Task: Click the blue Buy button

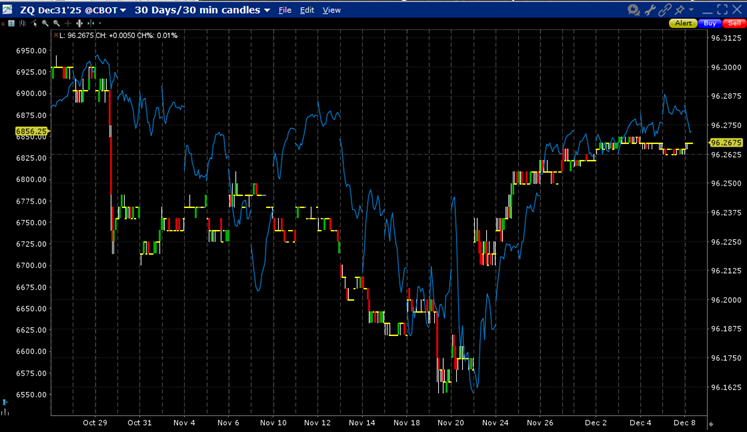Action: point(710,23)
